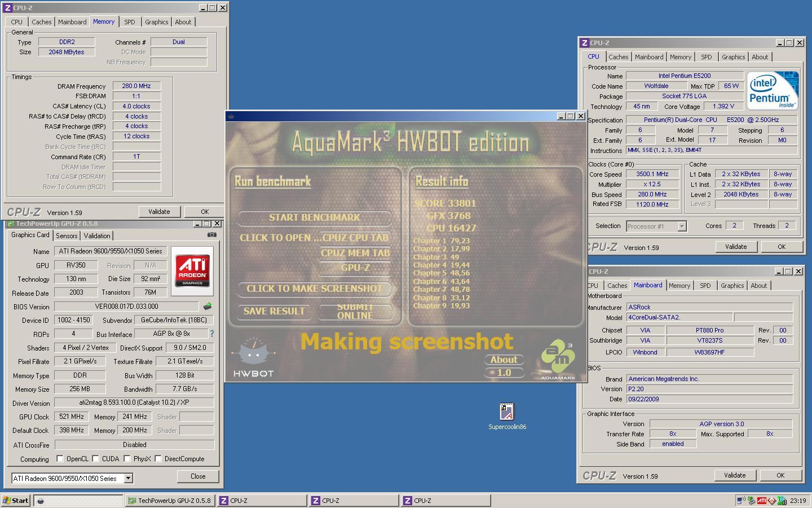Click the BIOS Version VER008.017D field

126,306
